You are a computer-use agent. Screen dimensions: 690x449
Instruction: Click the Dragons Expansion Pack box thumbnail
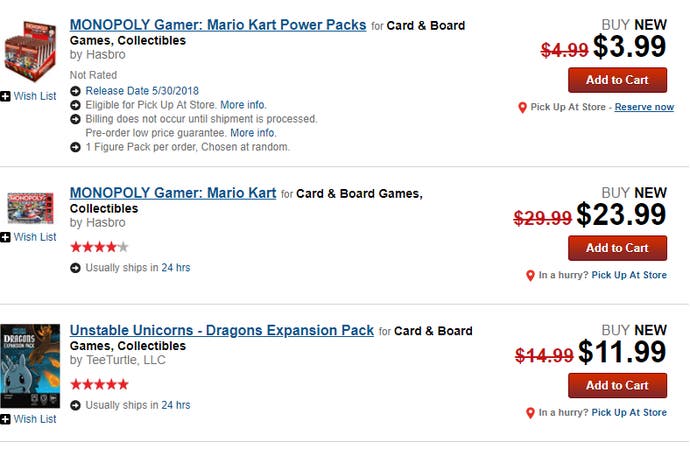pos(30,366)
